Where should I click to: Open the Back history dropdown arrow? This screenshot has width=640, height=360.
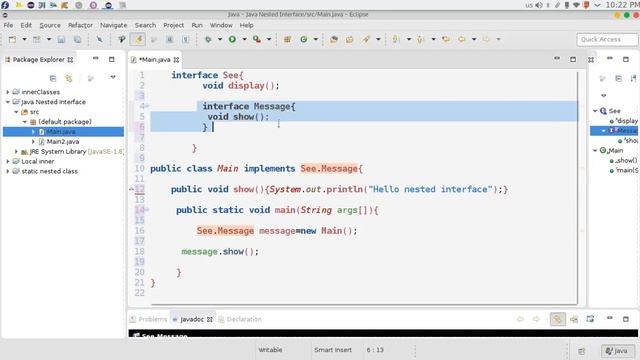click(x=474, y=39)
